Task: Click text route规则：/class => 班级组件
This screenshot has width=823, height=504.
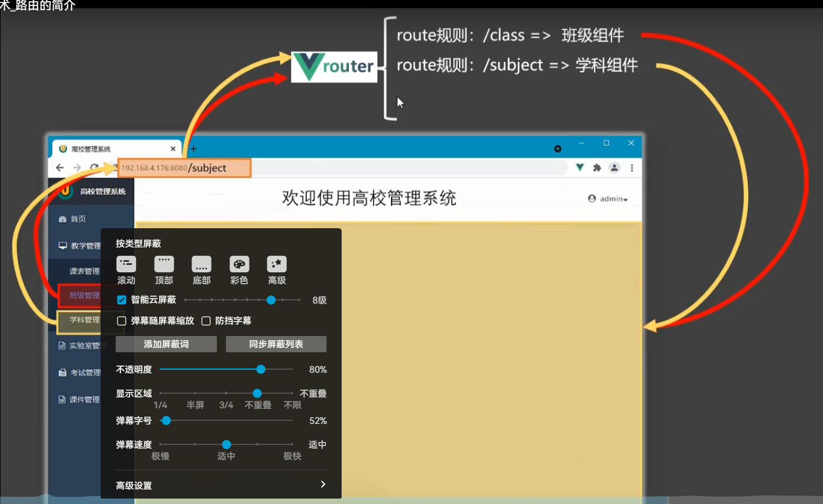Action: tap(510, 36)
